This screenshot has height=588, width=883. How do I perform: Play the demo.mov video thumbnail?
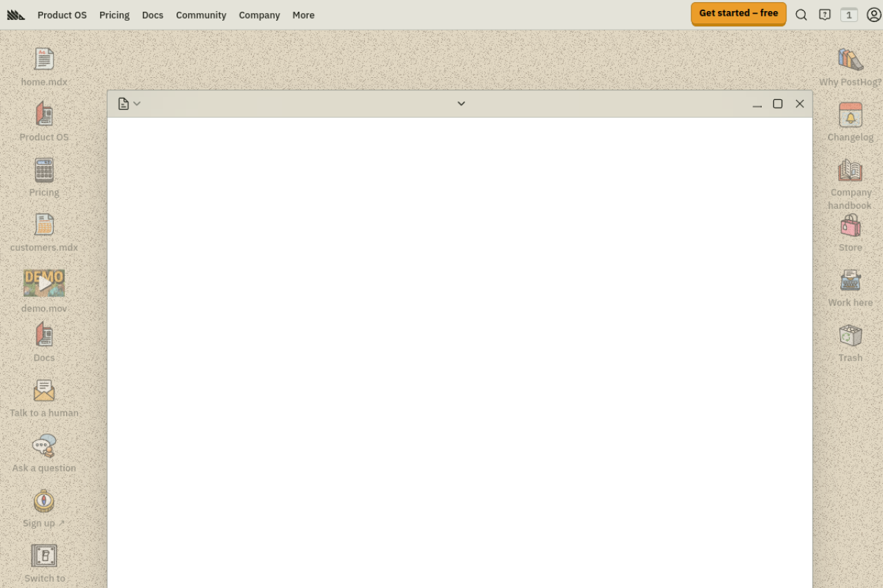44,283
